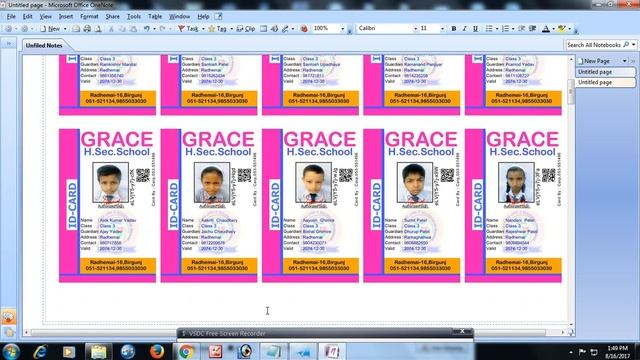
Task: Click the Redo arrow icon
Action: pos(162,29)
